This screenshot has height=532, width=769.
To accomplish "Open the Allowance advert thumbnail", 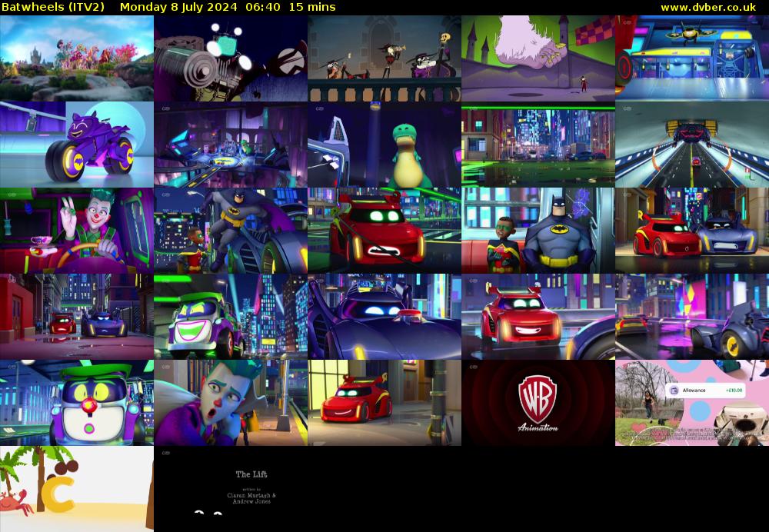I will [692, 403].
